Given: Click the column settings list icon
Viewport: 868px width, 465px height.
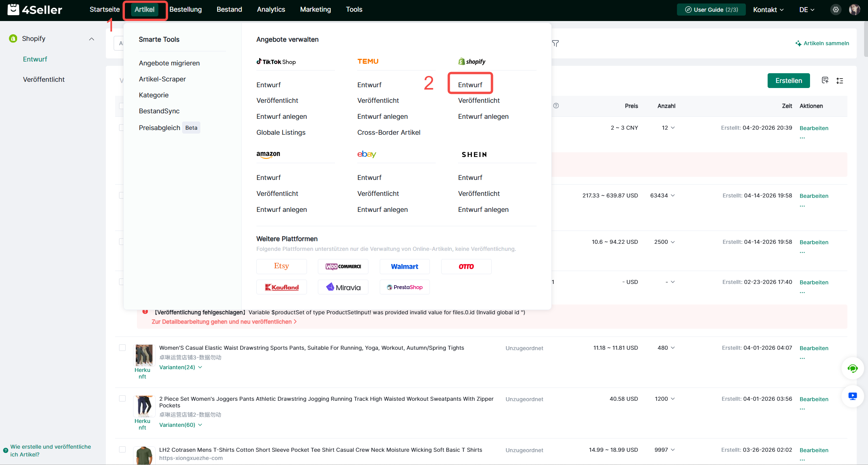Looking at the screenshot, I should pos(840,81).
